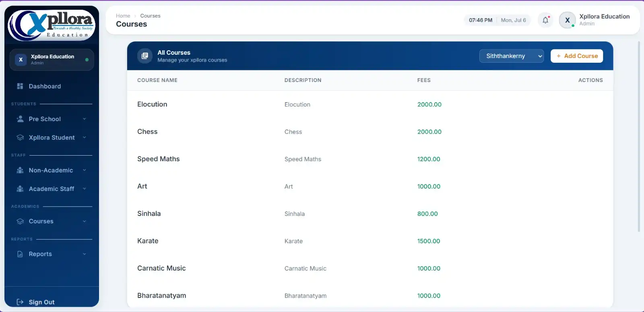644x312 pixels.
Task: Select the Chess course name
Action: [147, 131]
